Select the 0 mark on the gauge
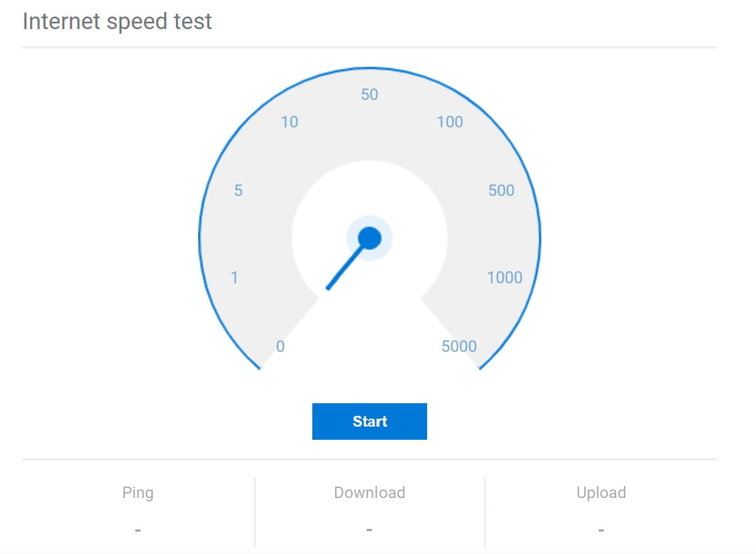This screenshot has width=756, height=554. click(x=280, y=346)
